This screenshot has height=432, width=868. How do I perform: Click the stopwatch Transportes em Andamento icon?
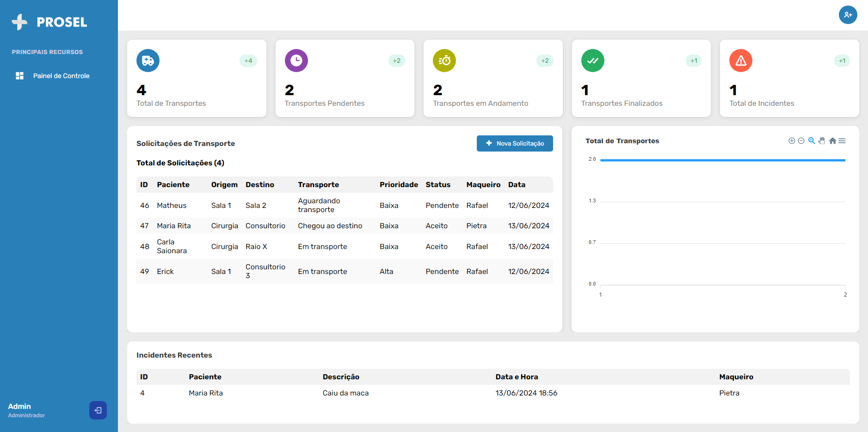(444, 61)
